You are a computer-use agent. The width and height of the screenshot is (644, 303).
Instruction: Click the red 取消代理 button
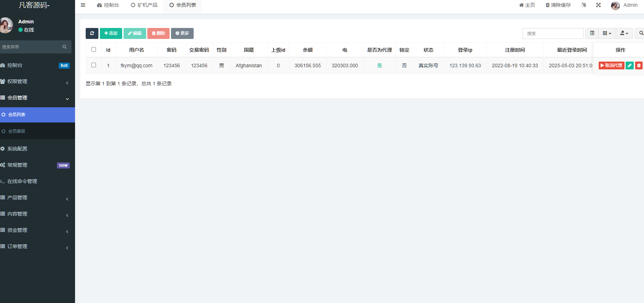[x=611, y=65]
